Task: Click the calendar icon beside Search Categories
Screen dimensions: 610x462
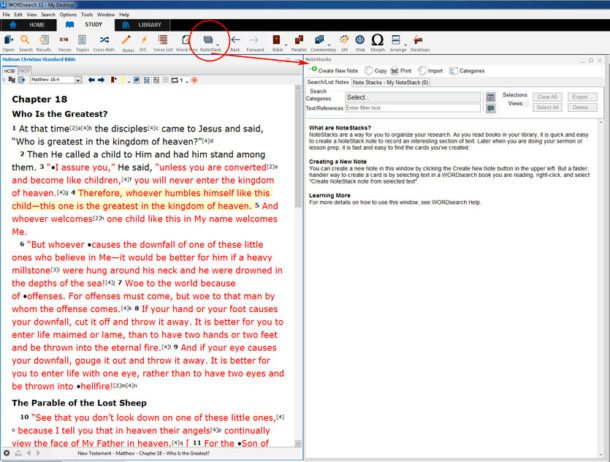Action: coord(491,97)
